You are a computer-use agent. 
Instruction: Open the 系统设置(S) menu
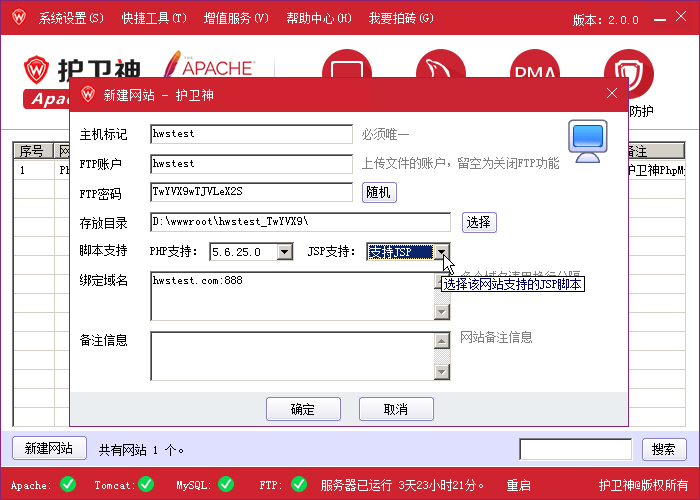[71, 18]
